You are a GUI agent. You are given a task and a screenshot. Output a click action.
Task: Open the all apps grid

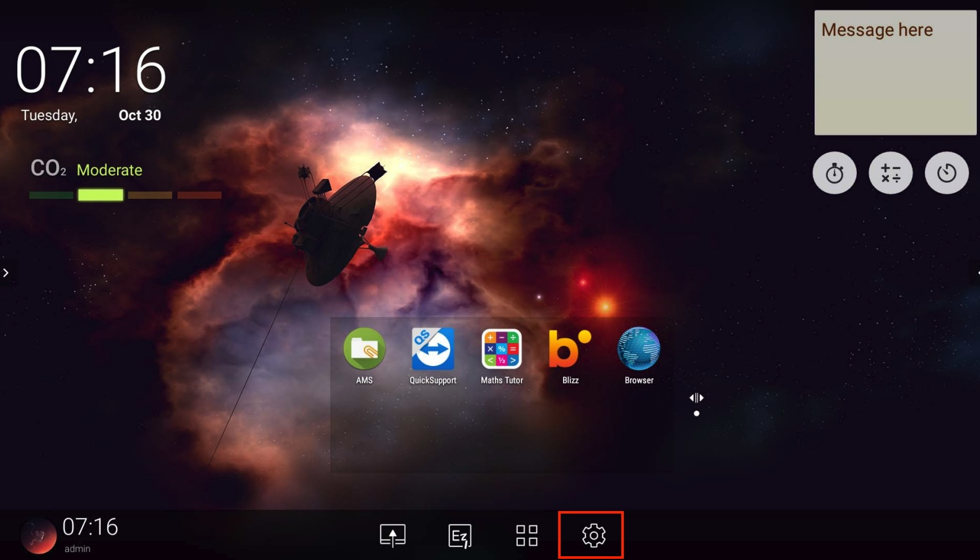527,535
